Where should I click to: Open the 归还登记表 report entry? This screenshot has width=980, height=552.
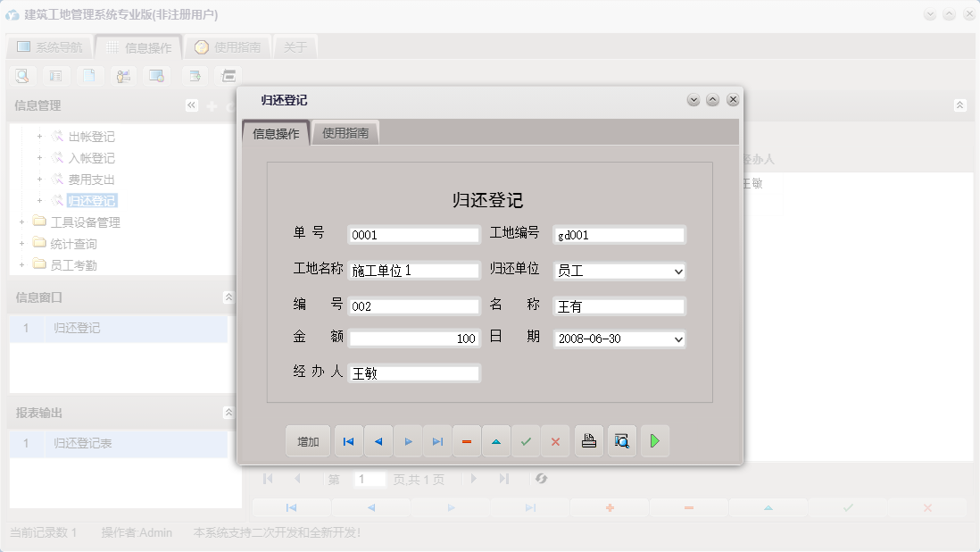pyautogui.click(x=85, y=443)
